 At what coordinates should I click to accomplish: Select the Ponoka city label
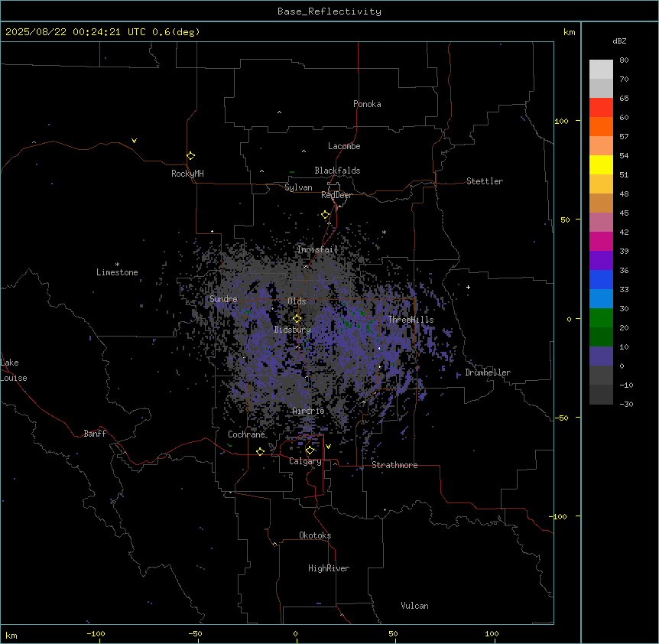[367, 104]
